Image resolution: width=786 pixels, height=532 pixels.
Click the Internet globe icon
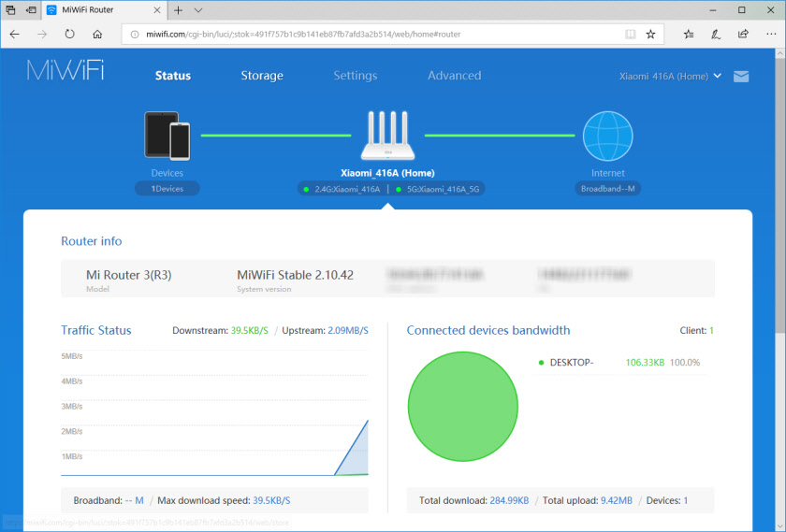coord(607,136)
